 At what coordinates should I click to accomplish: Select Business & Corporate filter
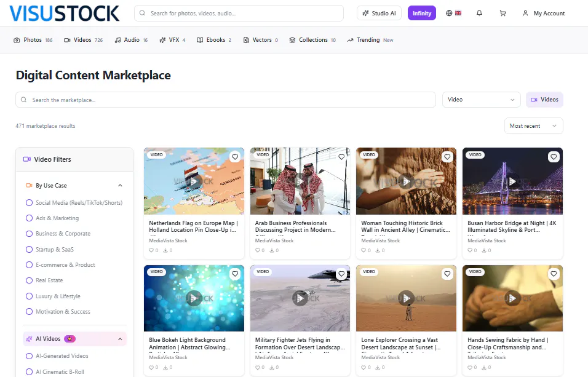(58, 233)
